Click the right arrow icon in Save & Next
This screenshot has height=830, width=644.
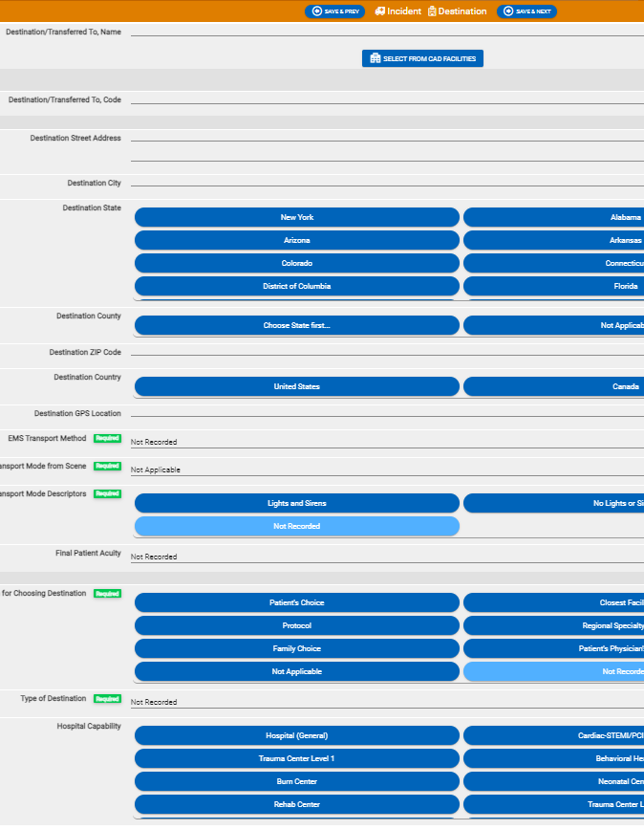[508, 11]
